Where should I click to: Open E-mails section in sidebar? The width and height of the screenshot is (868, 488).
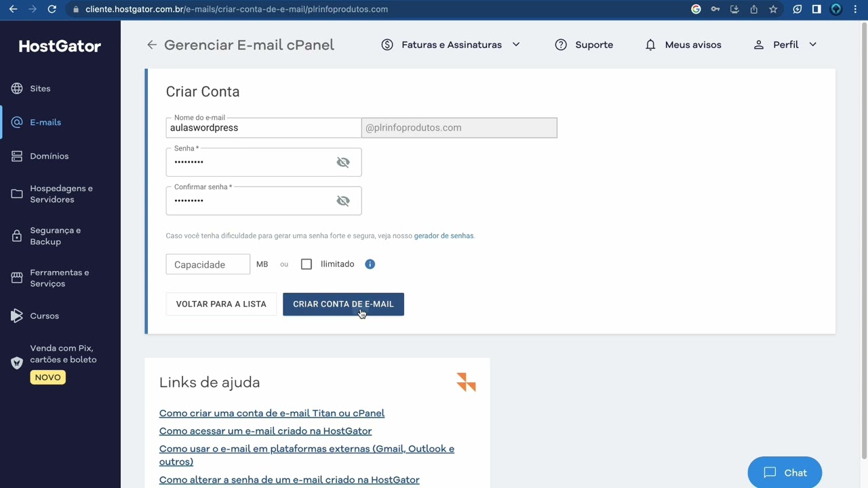(45, 123)
